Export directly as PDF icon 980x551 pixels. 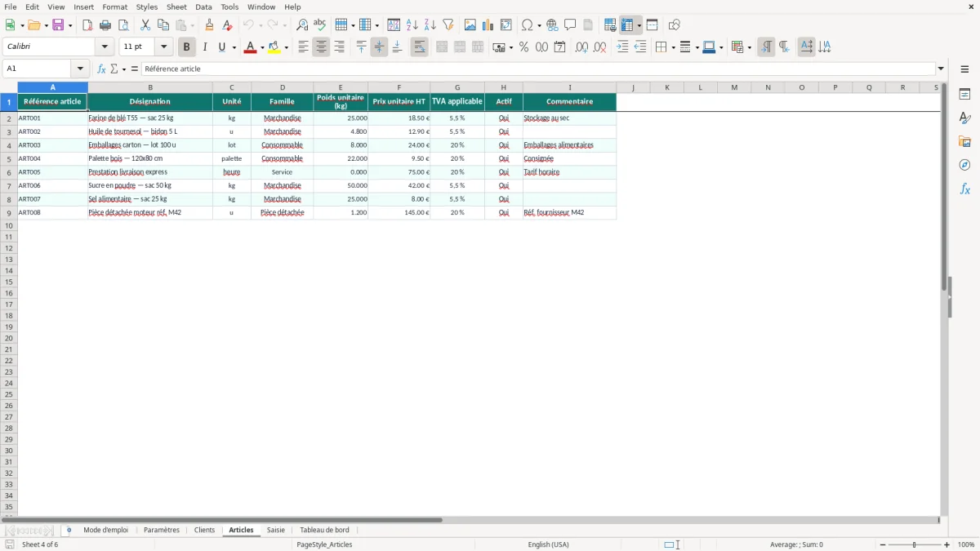[87, 25]
